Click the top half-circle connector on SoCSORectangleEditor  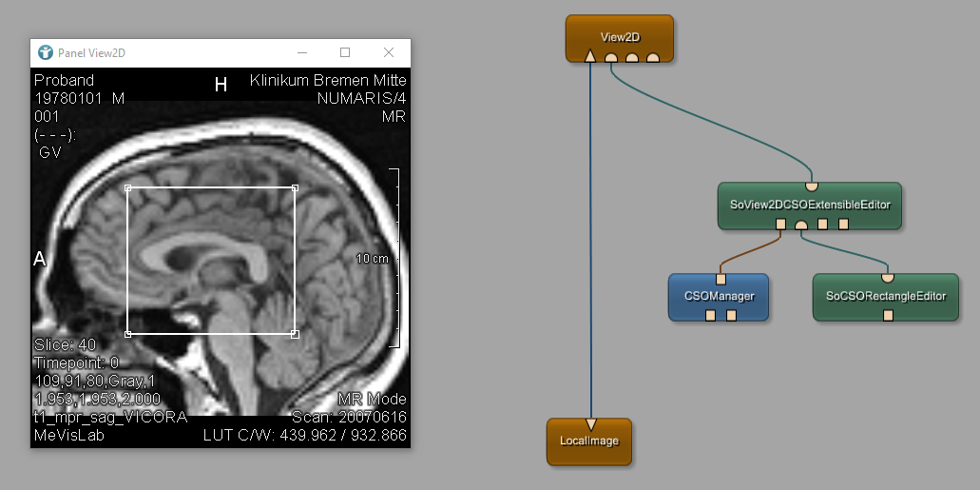coord(887,278)
